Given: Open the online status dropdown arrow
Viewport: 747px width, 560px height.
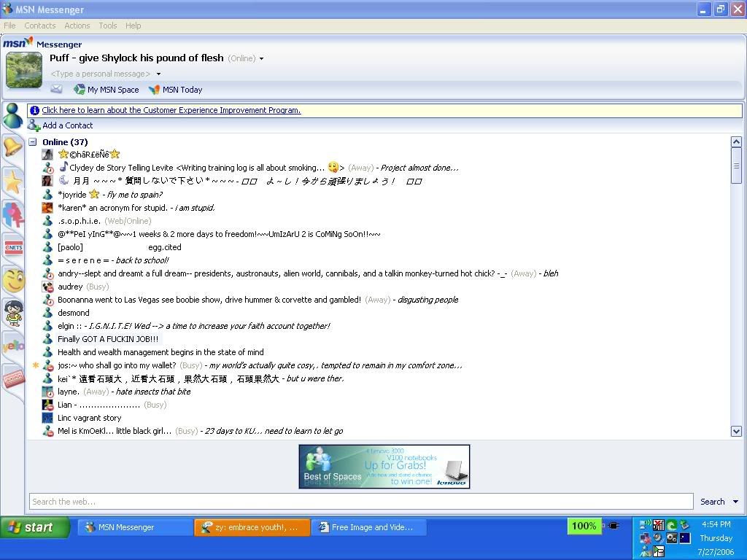Looking at the screenshot, I should click(x=262, y=58).
